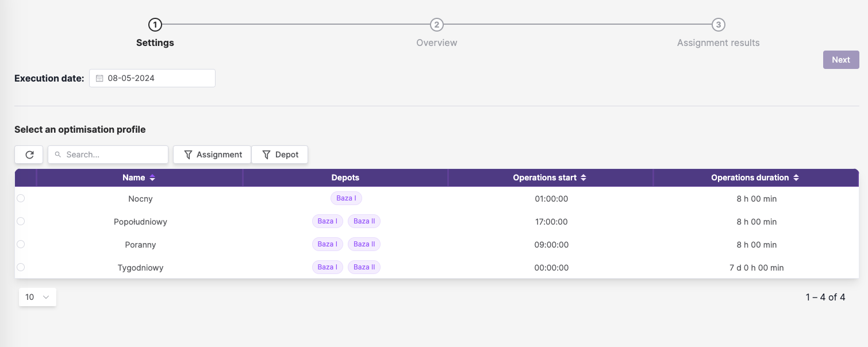
Task: Click the Next button
Action: (841, 60)
